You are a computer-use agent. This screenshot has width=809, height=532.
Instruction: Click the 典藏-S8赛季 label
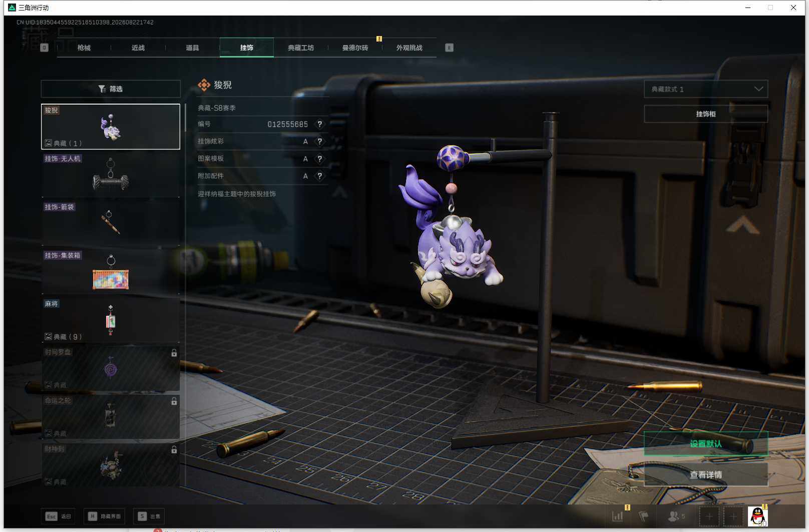pyautogui.click(x=217, y=108)
